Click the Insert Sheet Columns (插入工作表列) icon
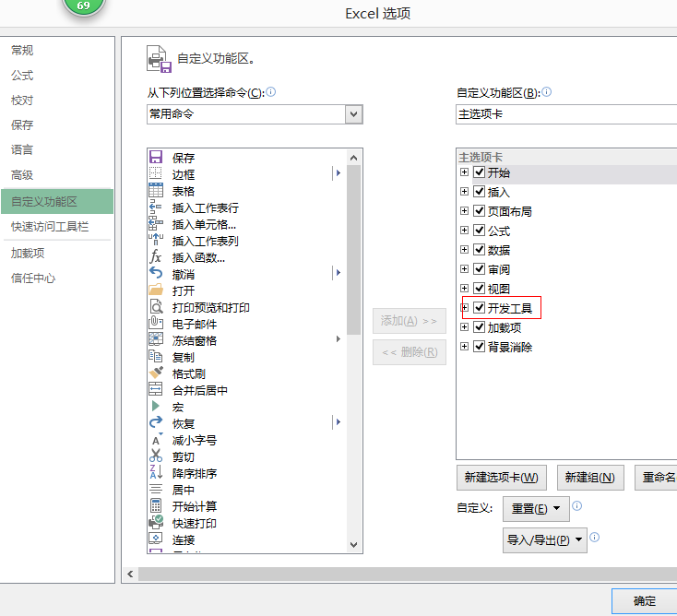This screenshot has width=677, height=616. [x=156, y=240]
